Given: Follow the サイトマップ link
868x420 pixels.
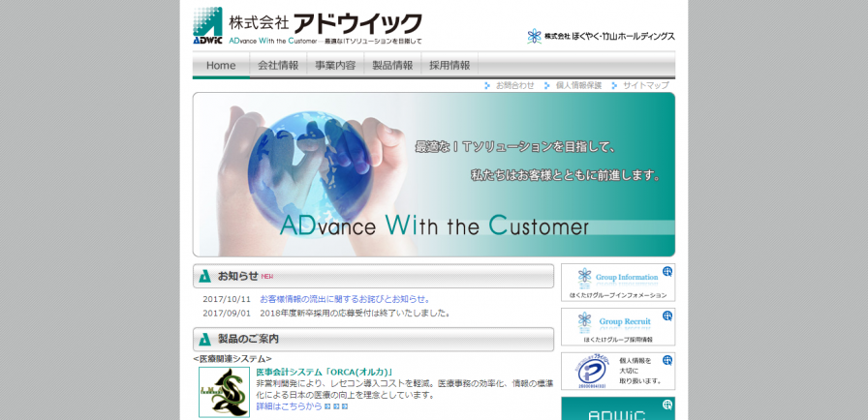Looking at the screenshot, I should 646,86.
